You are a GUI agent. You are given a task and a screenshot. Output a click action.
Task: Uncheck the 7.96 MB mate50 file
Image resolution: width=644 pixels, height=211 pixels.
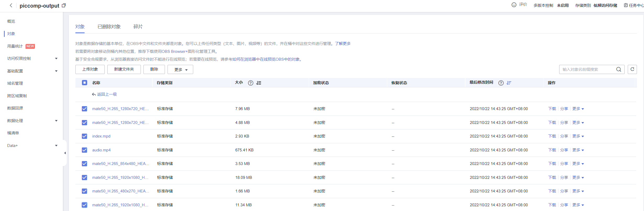coord(84,109)
